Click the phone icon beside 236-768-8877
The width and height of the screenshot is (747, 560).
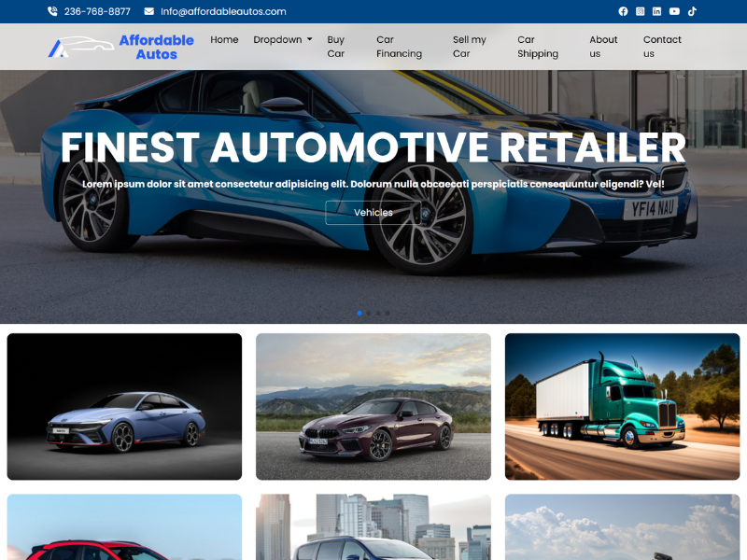(52, 11)
